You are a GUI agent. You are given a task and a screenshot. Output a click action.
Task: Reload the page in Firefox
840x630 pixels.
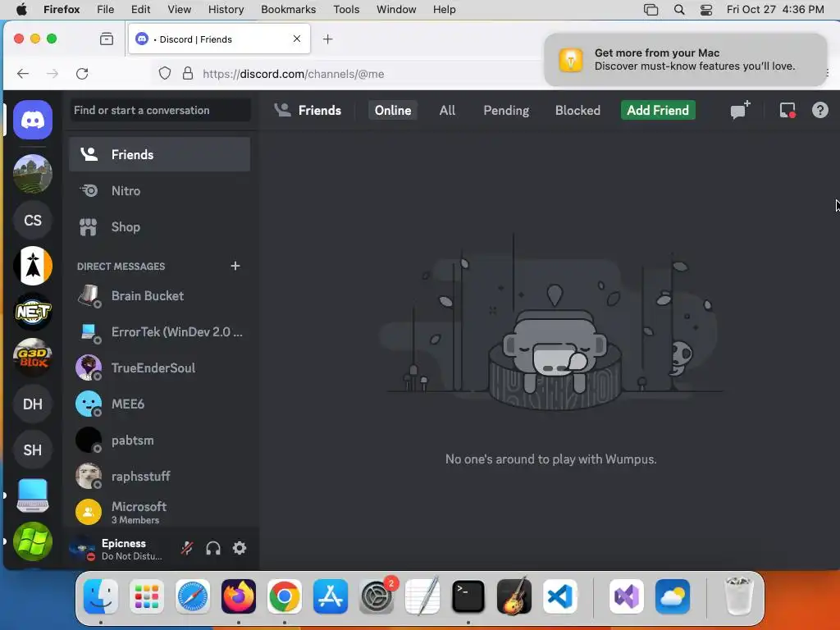pos(82,73)
